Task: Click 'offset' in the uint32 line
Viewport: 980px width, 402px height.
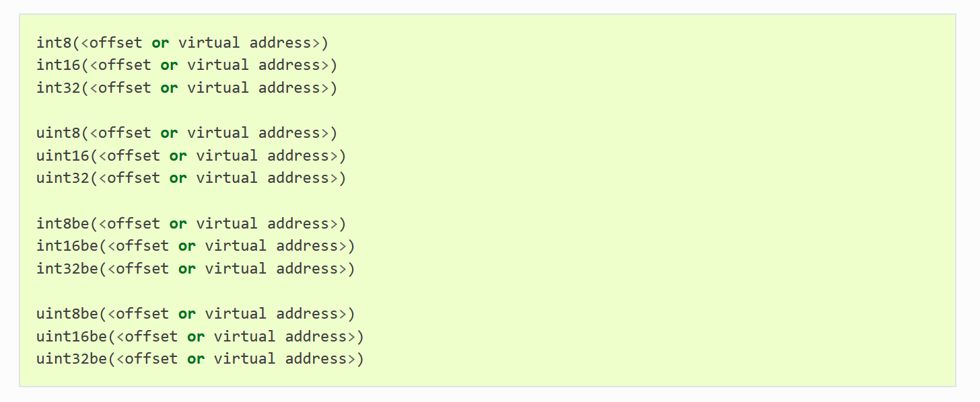Action: point(134,178)
